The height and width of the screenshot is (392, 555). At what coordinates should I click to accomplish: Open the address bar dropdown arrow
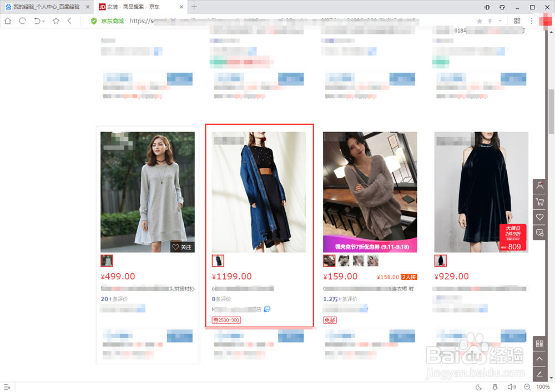click(x=500, y=21)
